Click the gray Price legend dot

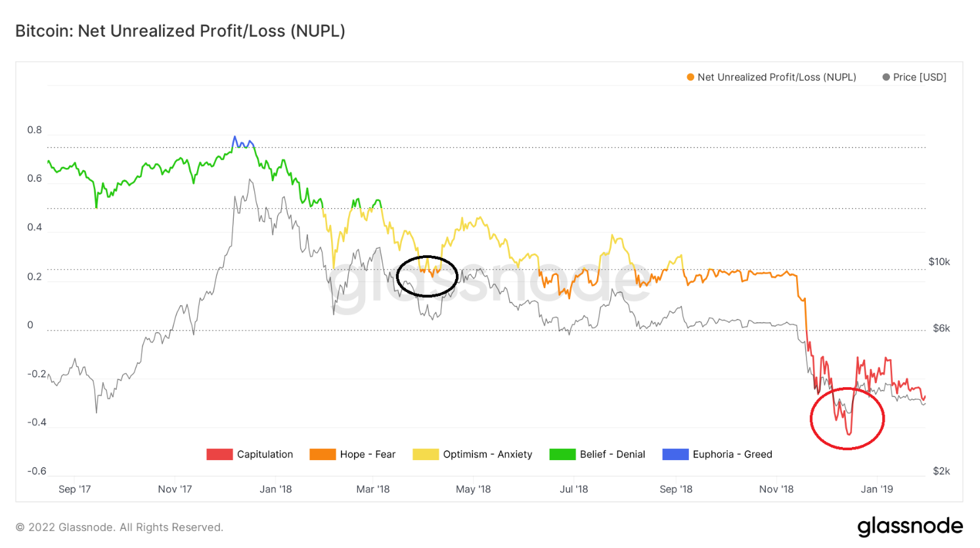click(886, 77)
